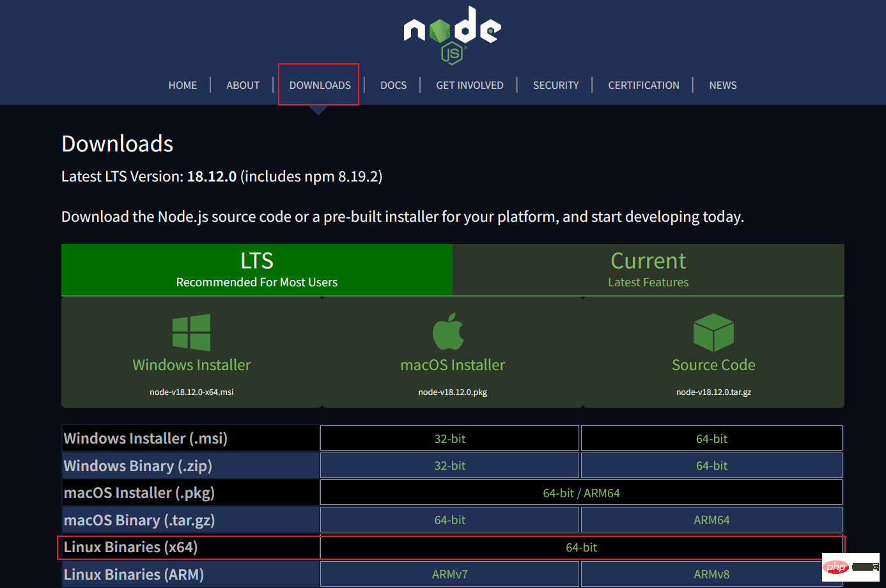Open the HOME nav item

183,85
